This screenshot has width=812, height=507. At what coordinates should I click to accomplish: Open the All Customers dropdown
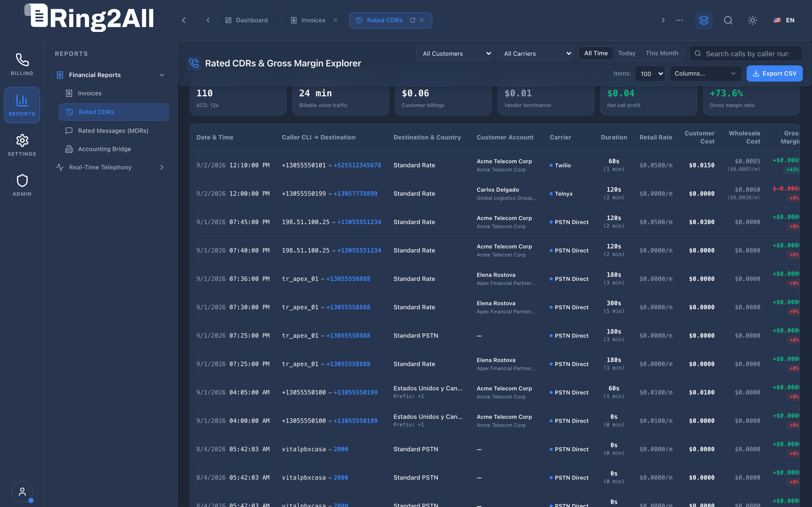point(454,54)
